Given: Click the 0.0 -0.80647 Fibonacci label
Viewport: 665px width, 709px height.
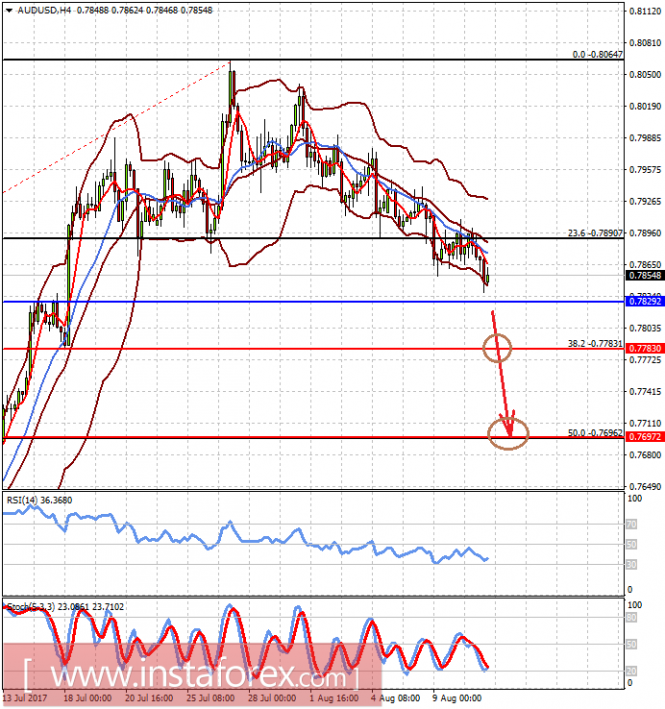Looking at the screenshot, I should pos(598,54).
